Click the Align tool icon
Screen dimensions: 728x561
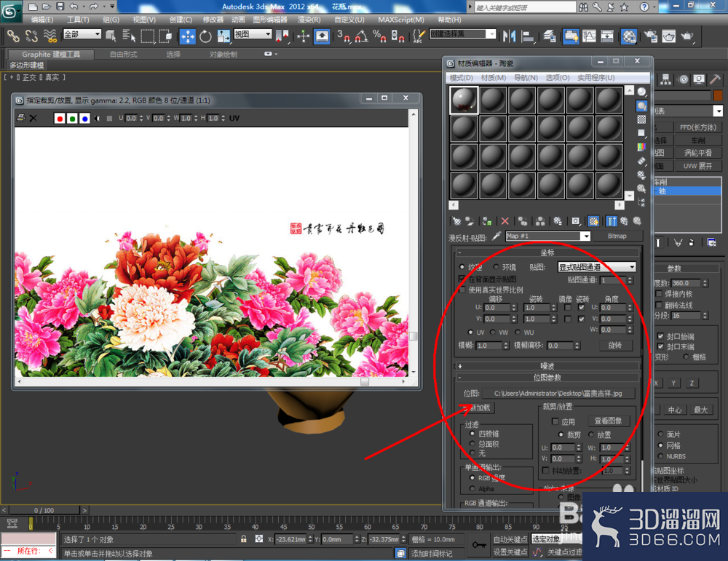tap(528, 36)
